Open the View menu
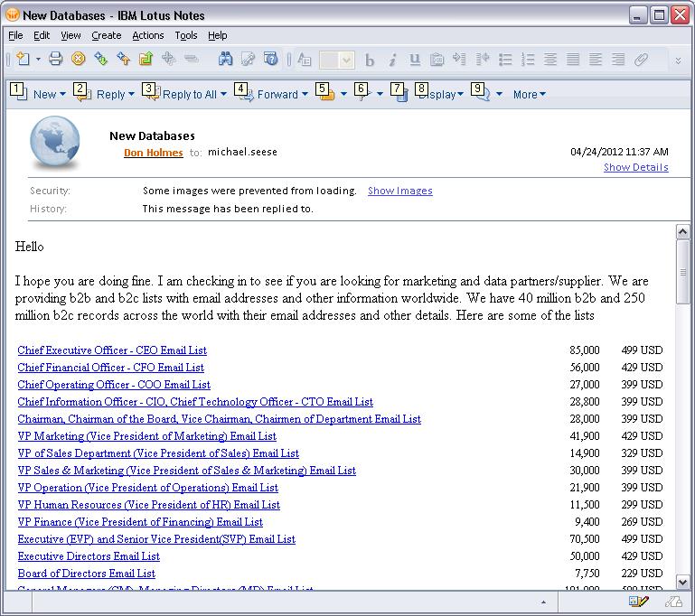This screenshot has height=616, width=695. [70, 35]
